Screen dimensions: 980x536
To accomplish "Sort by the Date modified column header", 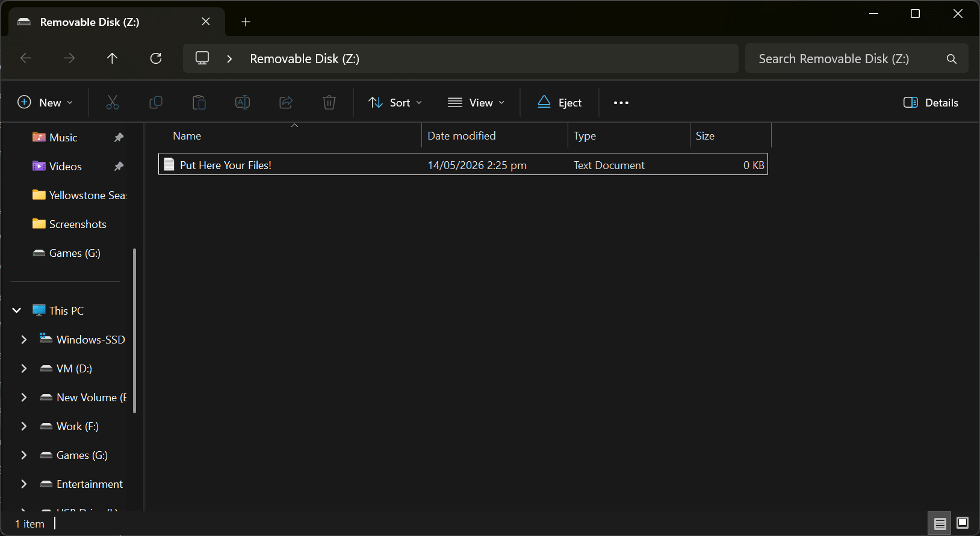I will [x=462, y=136].
